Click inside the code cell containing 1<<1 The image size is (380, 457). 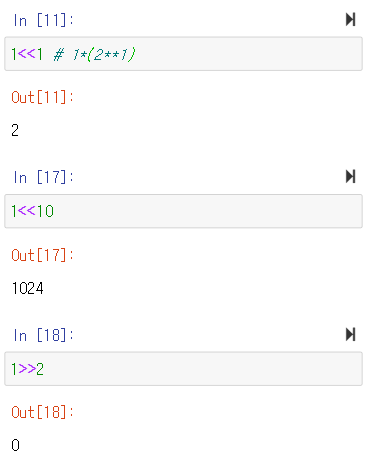(183, 54)
